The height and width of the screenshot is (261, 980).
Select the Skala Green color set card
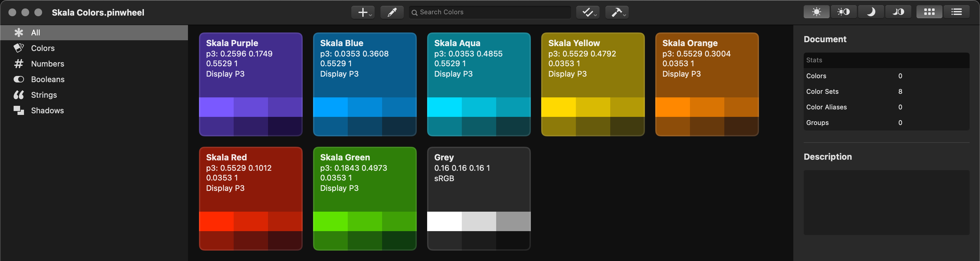365,199
